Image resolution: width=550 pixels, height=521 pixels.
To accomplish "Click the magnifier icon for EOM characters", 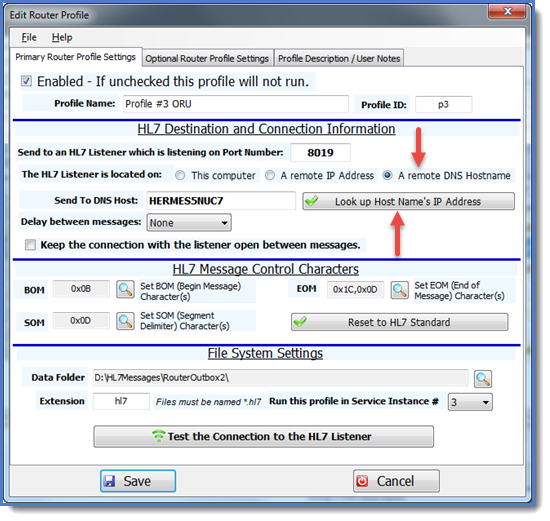I will 400,290.
